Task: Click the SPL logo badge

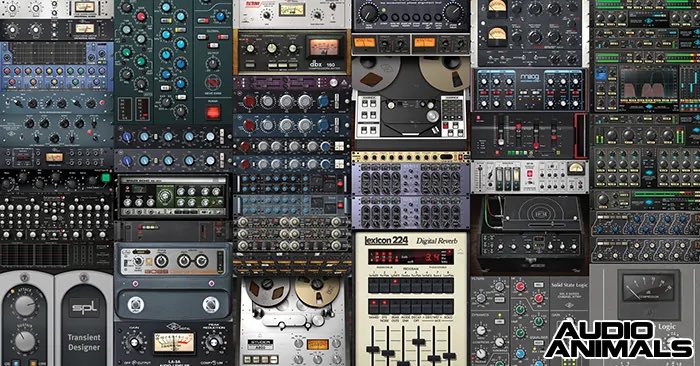Action: [84, 308]
